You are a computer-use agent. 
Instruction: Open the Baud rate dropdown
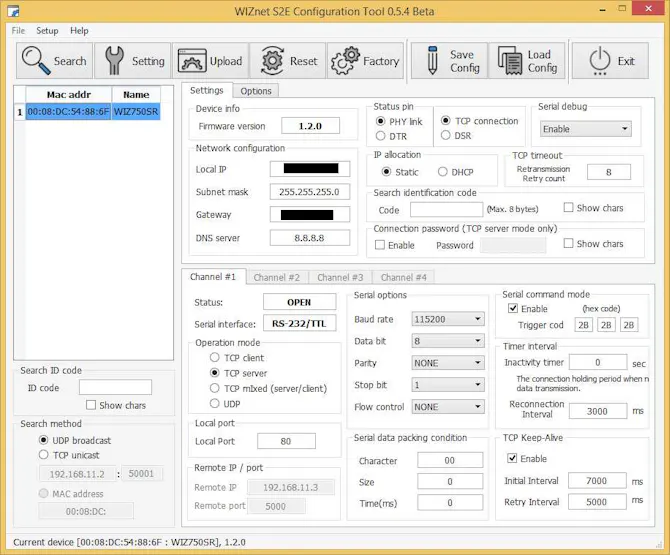coord(448,319)
